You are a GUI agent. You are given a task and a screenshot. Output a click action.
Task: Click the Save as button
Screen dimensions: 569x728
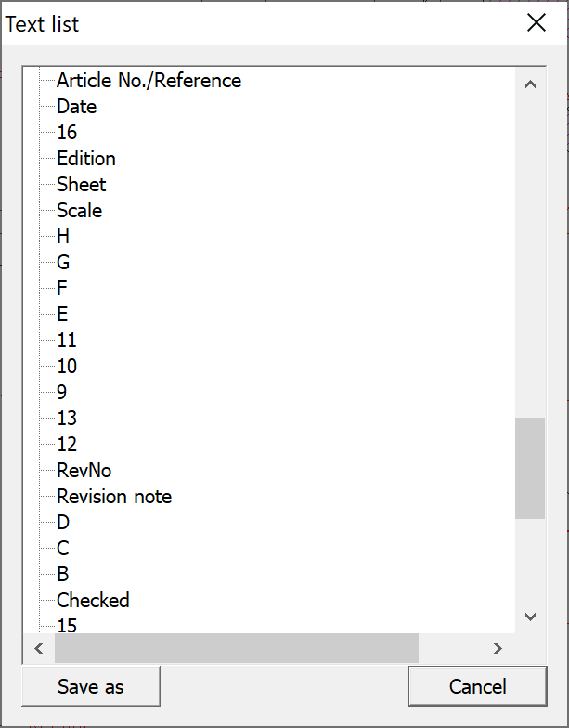91,687
